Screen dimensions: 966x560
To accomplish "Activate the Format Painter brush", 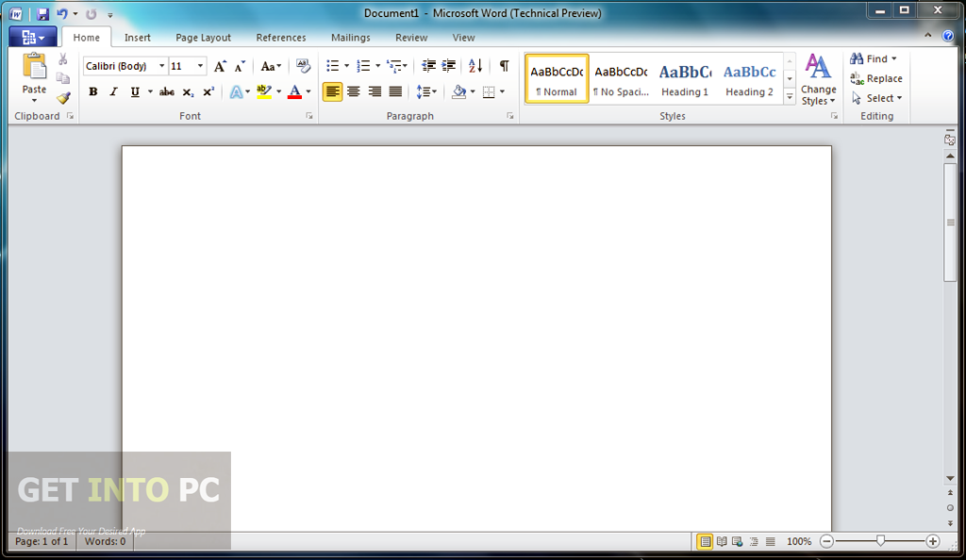I will (x=63, y=98).
